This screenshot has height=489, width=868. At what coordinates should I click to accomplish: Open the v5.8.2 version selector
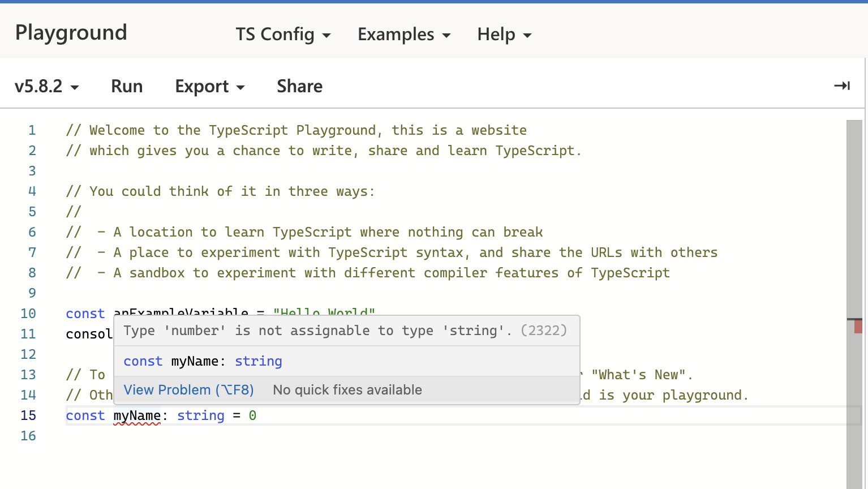point(47,86)
